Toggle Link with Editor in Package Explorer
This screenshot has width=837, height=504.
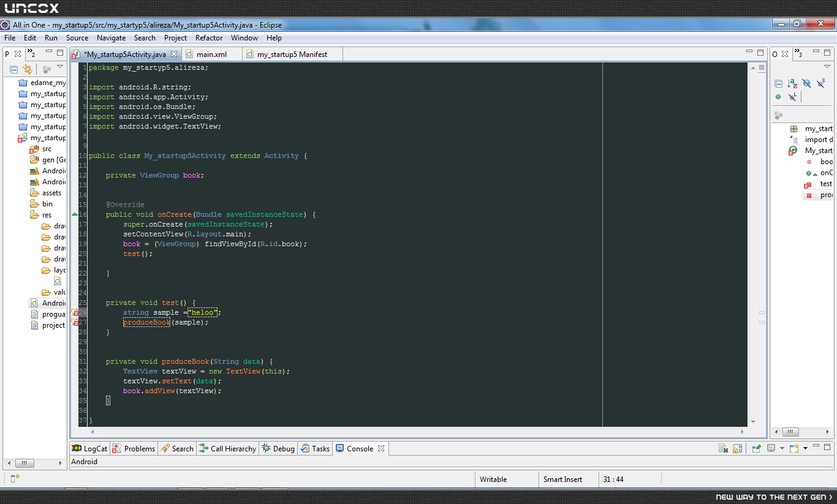point(27,69)
